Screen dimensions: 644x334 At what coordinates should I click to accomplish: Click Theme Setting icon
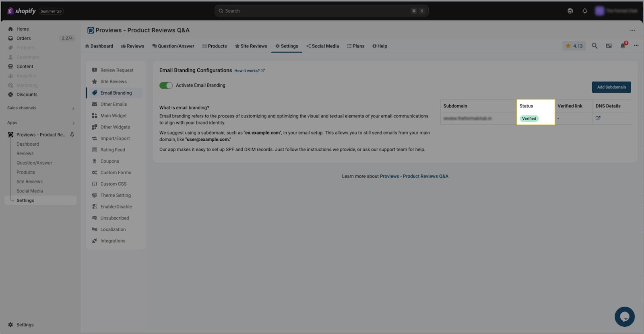click(x=94, y=195)
